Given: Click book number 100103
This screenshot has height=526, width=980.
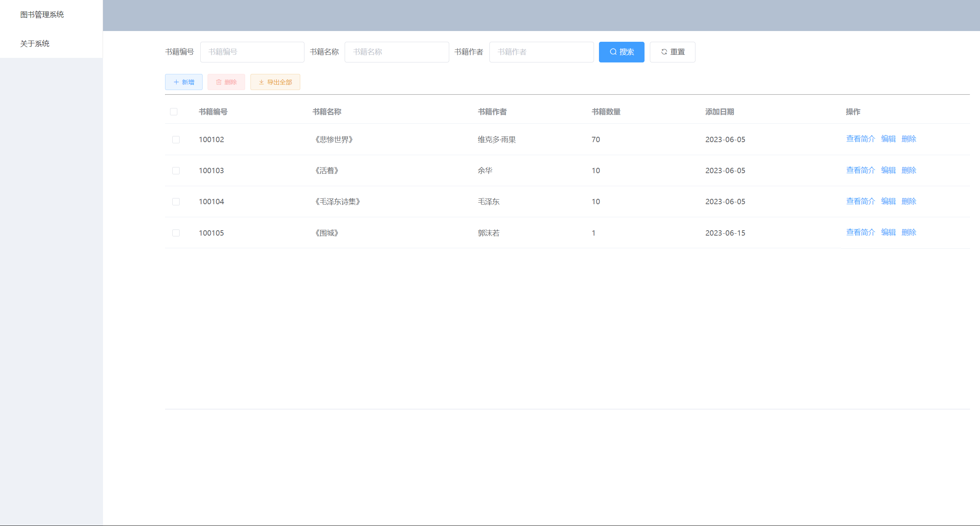Looking at the screenshot, I should pyautogui.click(x=211, y=170).
